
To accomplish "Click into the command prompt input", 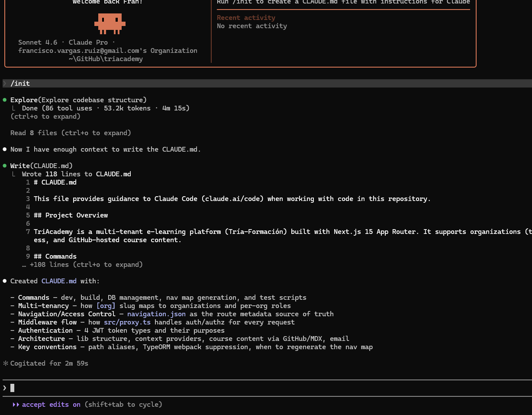I will (x=267, y=388).
